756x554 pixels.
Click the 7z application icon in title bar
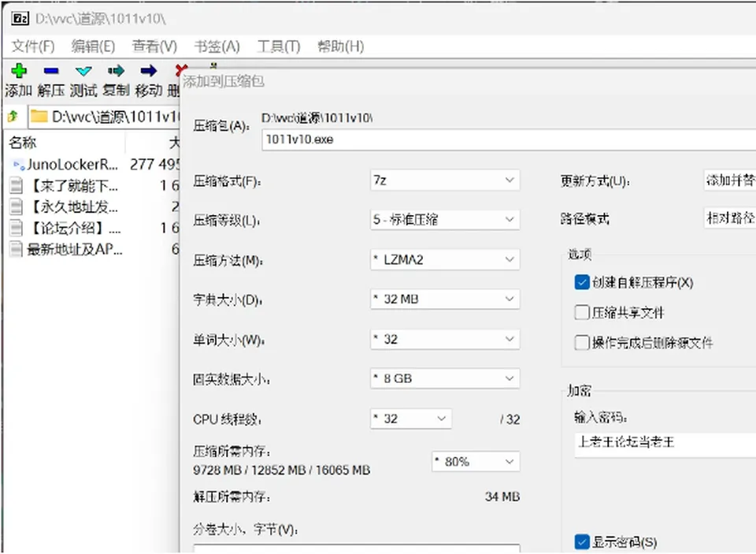20,19
